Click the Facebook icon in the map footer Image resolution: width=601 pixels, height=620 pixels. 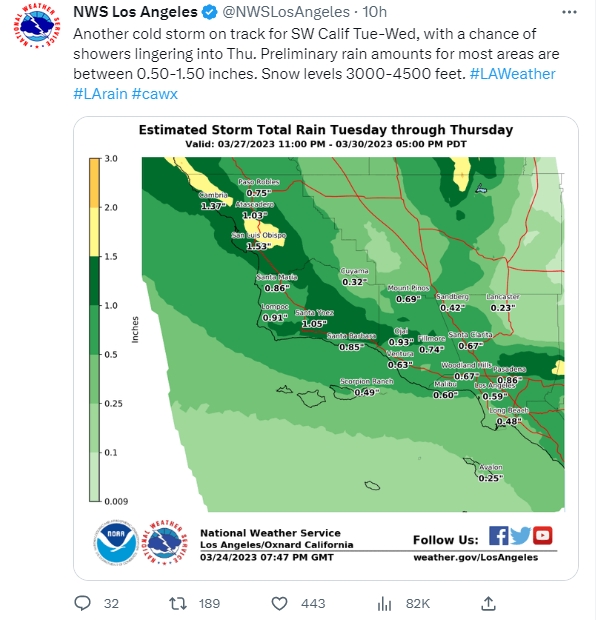click(x=499, y=535)
